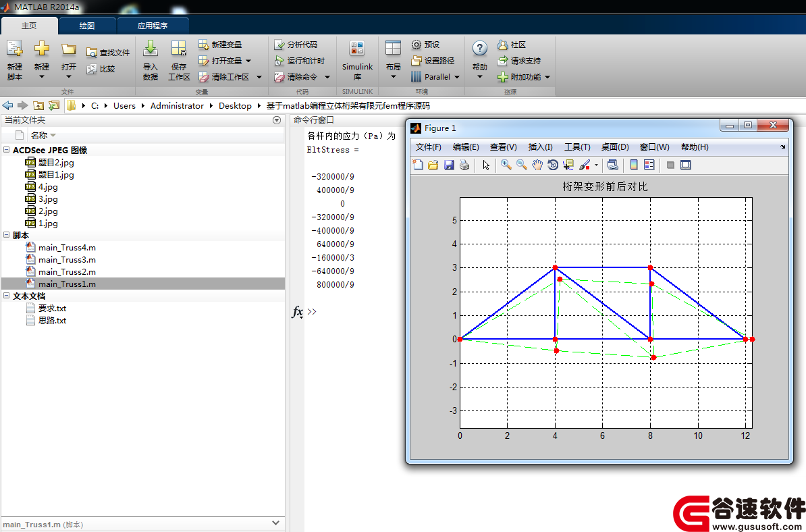Click 比较 (Compare) button
Viewport: 806px width, 532px height.
coord(101,68)
